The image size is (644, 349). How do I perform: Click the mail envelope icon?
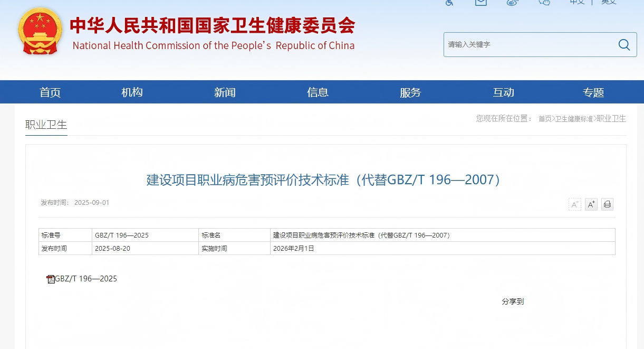tap(480, 3)
